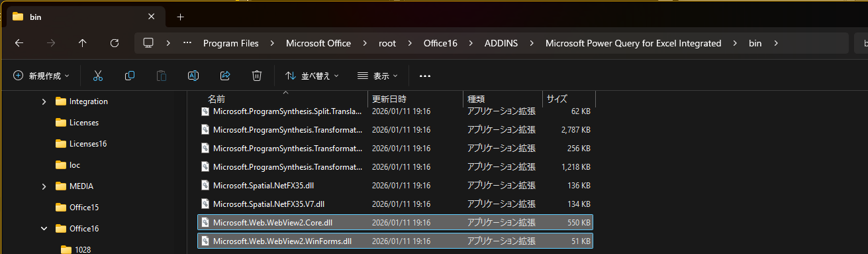
Task: Show hidden breadcrumb path with ellipsis
Action: (x=187, y=43)
